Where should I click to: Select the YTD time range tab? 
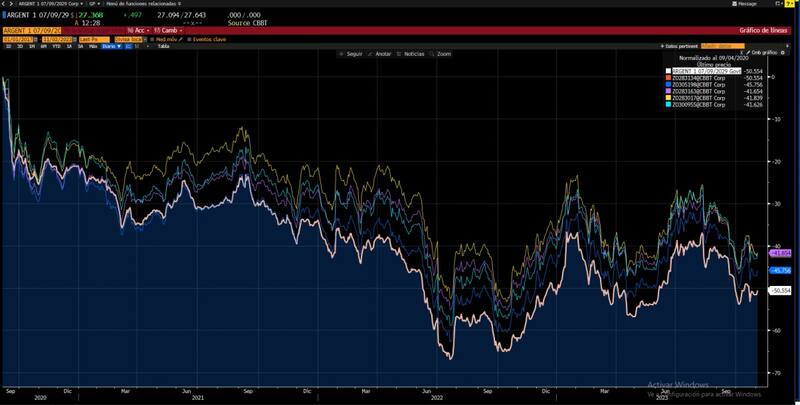pos(54,46)
